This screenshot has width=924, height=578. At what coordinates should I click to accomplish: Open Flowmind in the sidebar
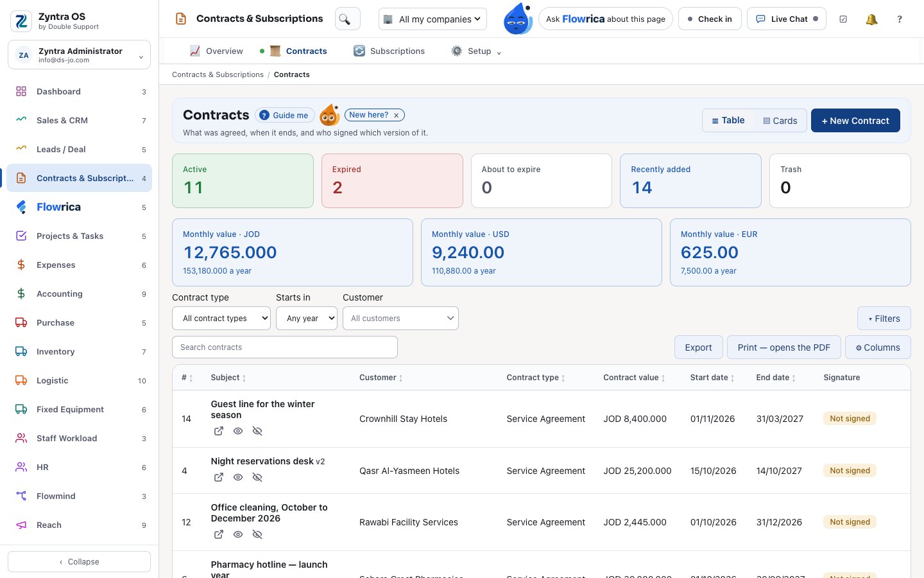(x=80, y=496)
